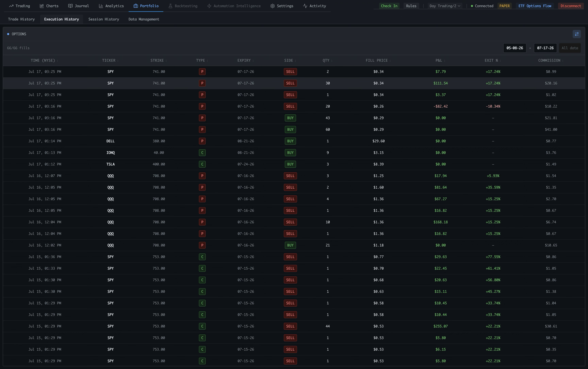Click the green Connected status dot
588x369 pixels.
pyautogui.click(x=472, y=6)
